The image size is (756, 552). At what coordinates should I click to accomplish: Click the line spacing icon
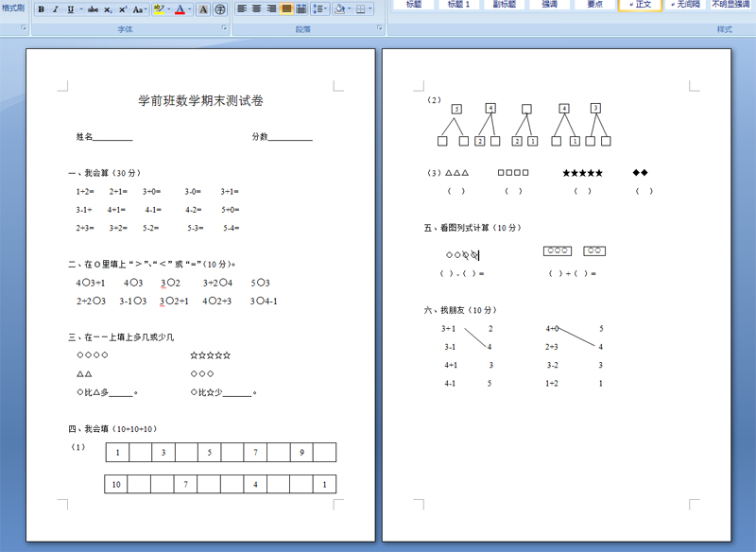318,9
